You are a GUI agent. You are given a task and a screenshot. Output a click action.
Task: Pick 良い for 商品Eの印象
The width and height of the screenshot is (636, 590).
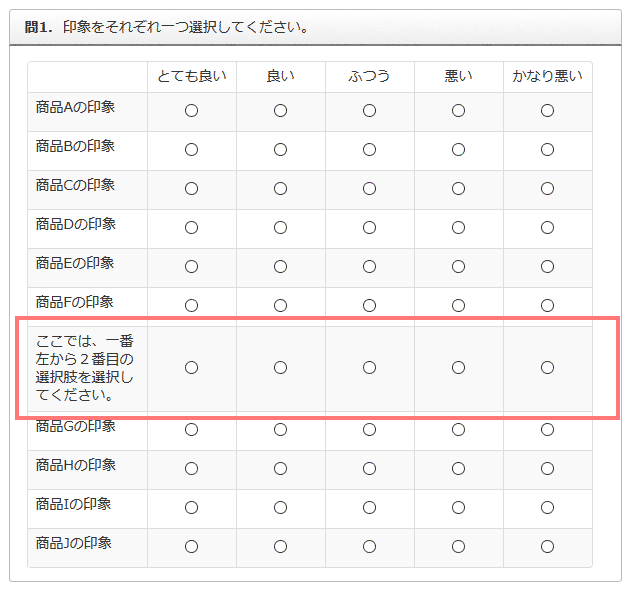tap(280, 266)
